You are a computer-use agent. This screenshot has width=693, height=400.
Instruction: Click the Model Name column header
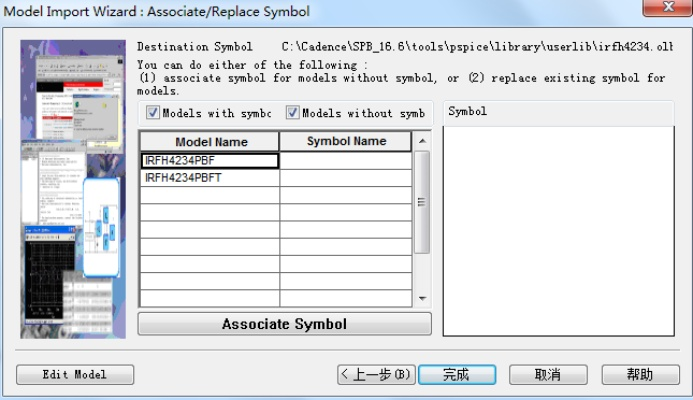point(210,142)
